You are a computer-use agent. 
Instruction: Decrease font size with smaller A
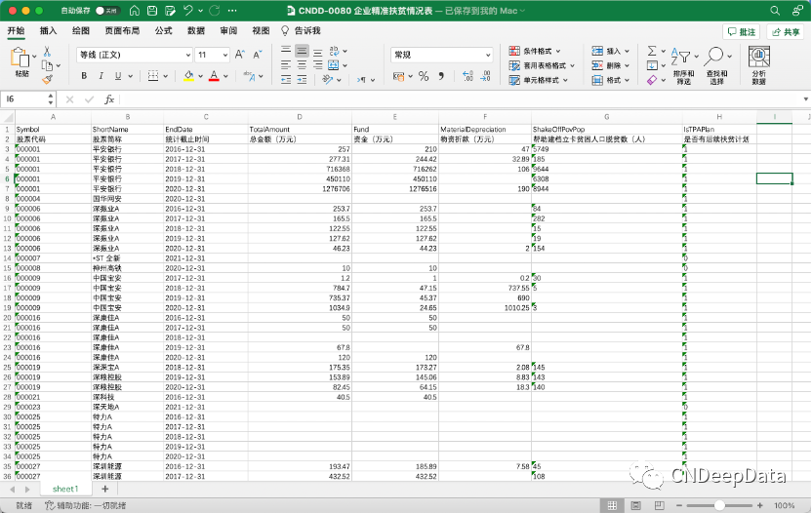pyautogui.click(x=258, y=55)
